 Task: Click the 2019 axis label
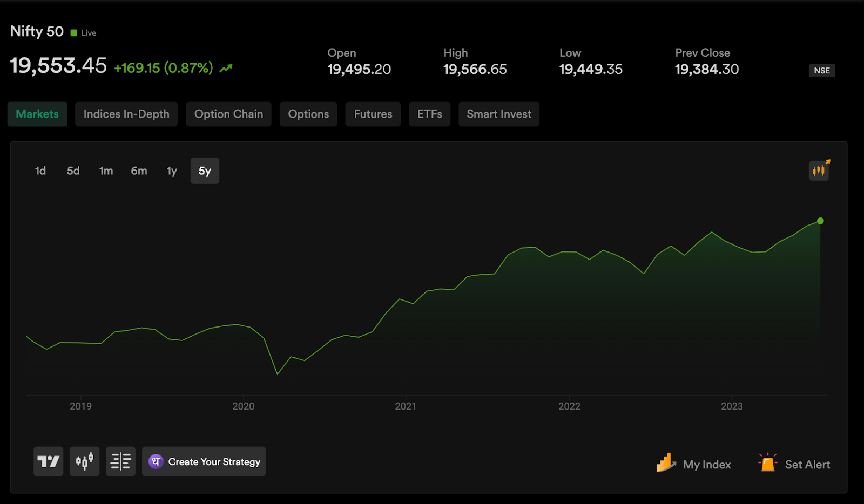pyautogui.click(x=80, y=406)
